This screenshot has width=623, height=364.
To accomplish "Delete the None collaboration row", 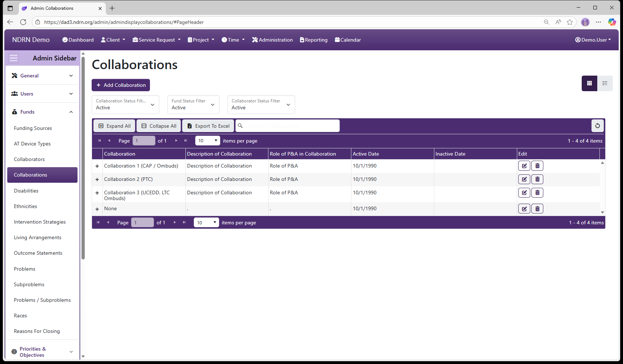I will [537, 209].
